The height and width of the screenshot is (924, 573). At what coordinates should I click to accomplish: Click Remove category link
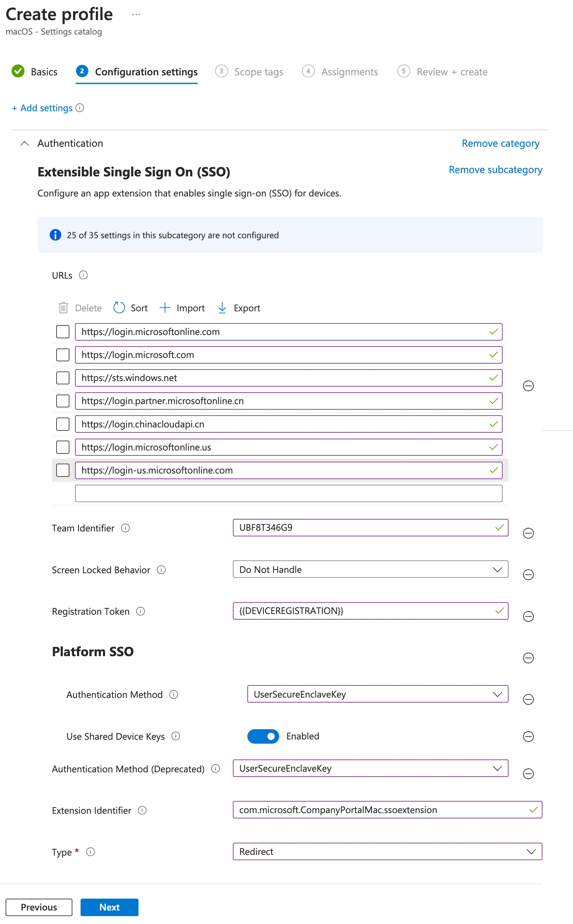click(501, 143)
